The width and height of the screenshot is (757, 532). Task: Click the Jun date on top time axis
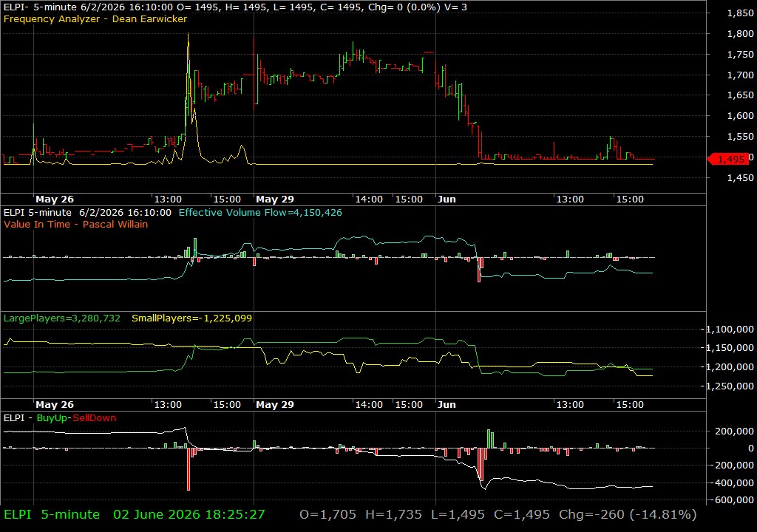coord(447,199)
